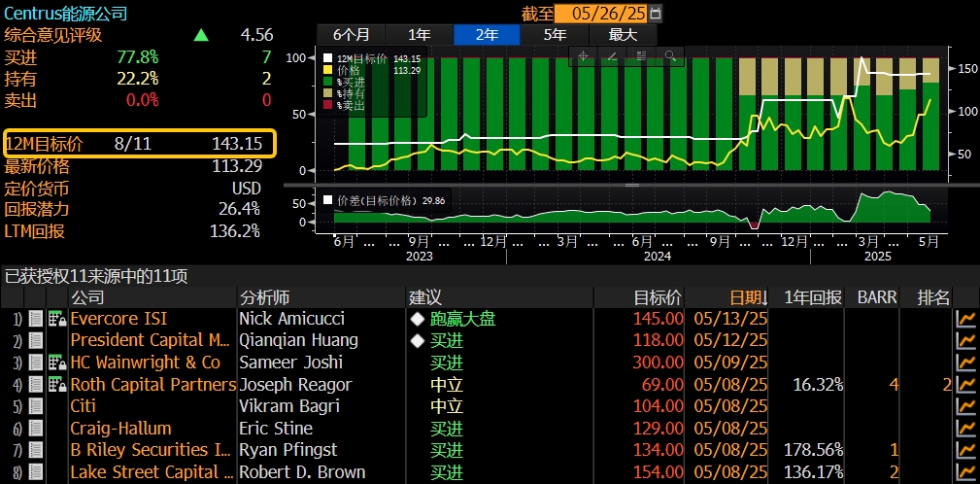
Task: Toggle the %卖出 red legend series
Action: (327, 105)
